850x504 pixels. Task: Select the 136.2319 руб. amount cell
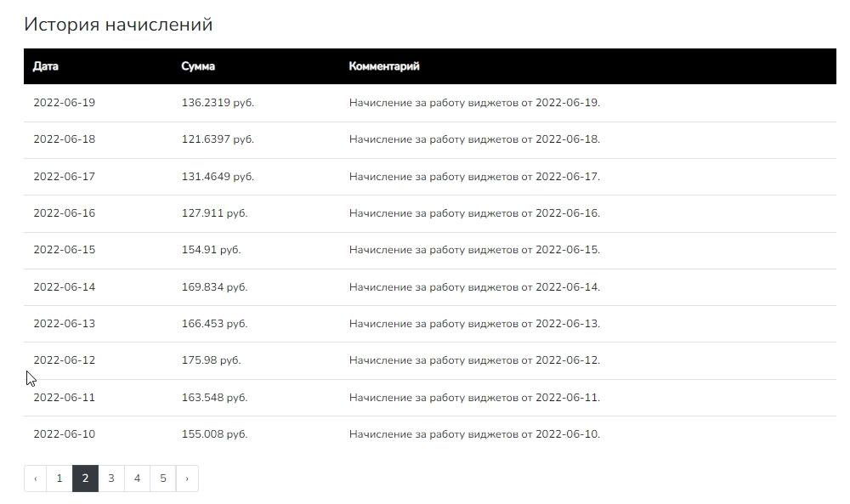(218, 103)
